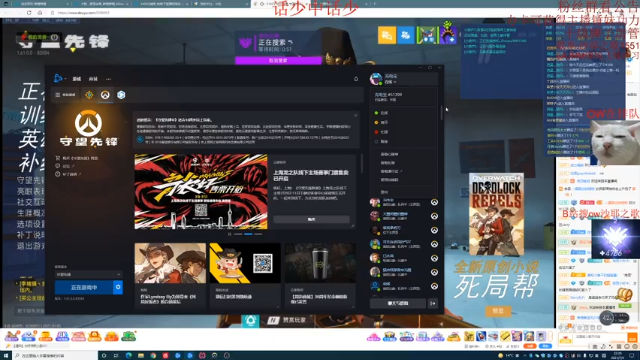Reload the page in the browser
The width and height of the screenshot is (640, 360).
[x=29, y=13]
